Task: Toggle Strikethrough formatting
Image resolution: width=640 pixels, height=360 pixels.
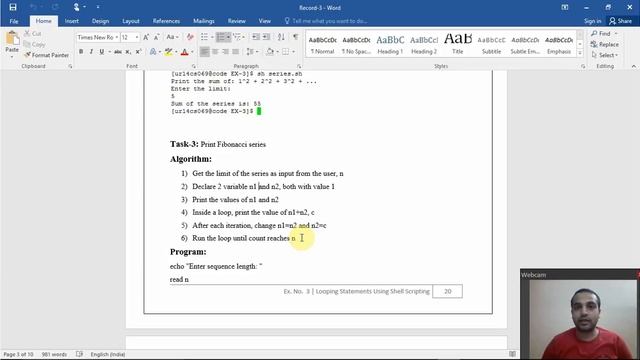Action: point(118,52)
